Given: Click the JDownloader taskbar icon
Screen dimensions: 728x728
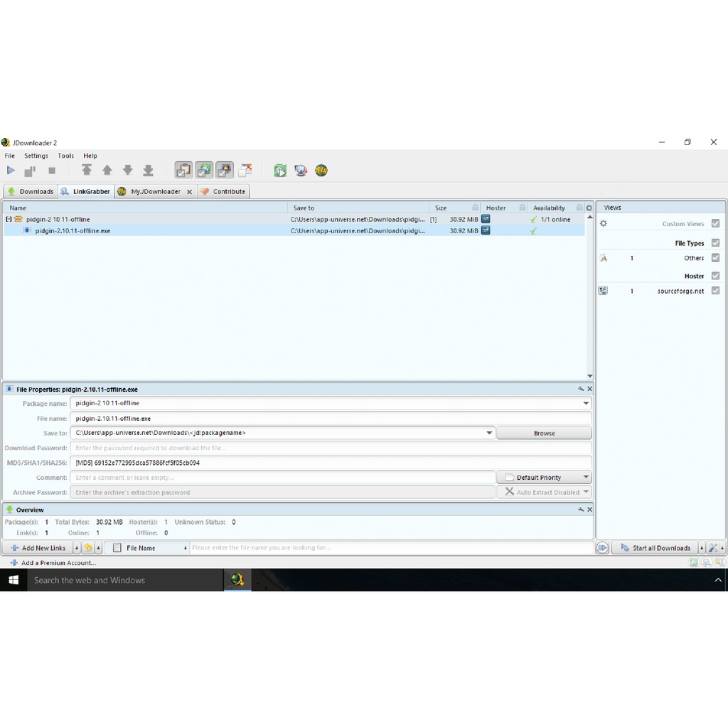Looking at the screenshot, I should click(237, 579).
